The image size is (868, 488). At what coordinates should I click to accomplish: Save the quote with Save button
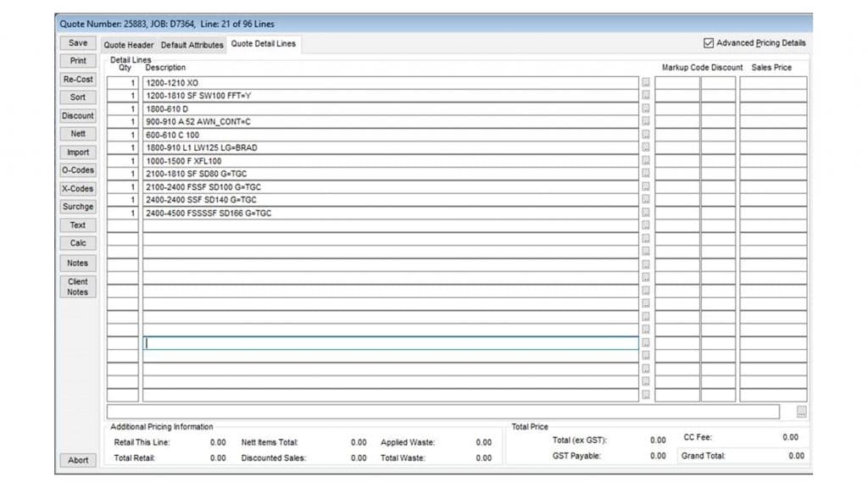pyautogui.click(x=78, y=43)
